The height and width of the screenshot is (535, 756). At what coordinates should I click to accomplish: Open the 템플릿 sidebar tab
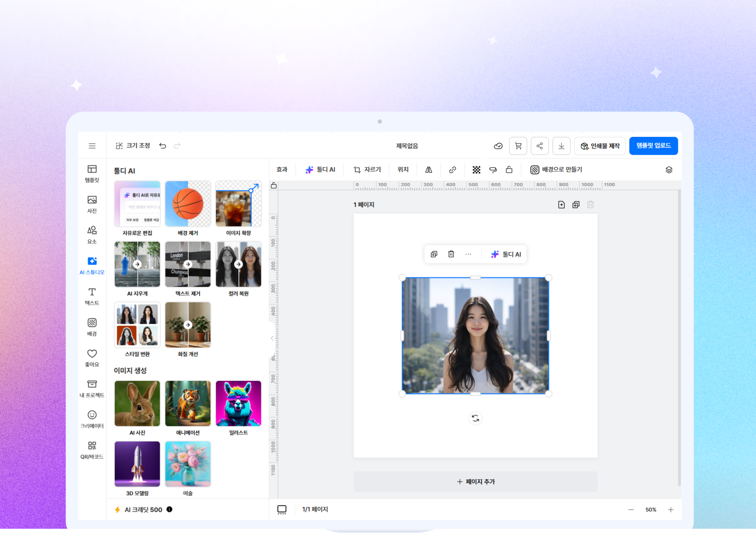click(x=92, y=174)
